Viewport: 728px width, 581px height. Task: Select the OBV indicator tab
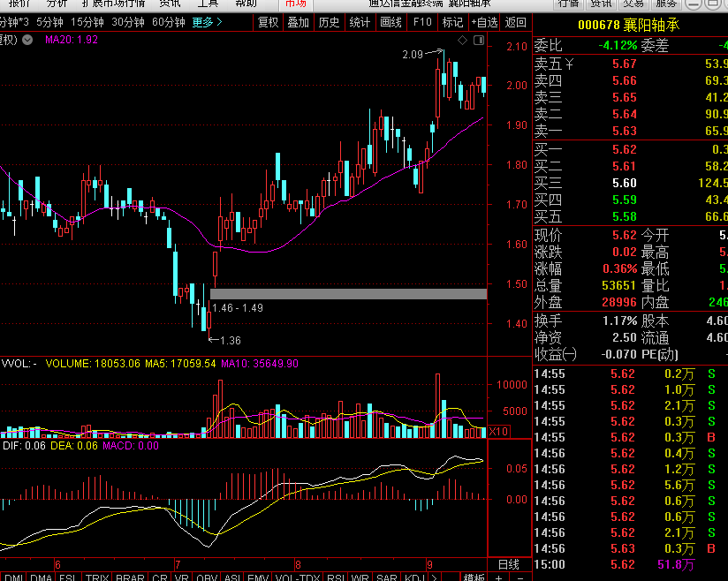(207, 577)
